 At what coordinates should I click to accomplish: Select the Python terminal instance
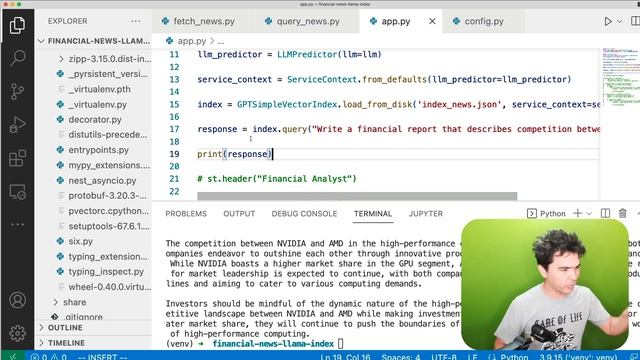tap(546, 213)
